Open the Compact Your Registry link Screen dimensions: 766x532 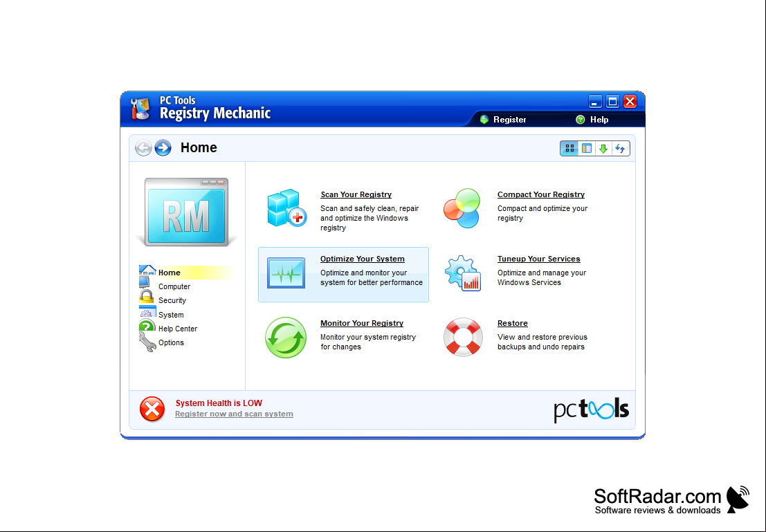[x=541, y=194]
